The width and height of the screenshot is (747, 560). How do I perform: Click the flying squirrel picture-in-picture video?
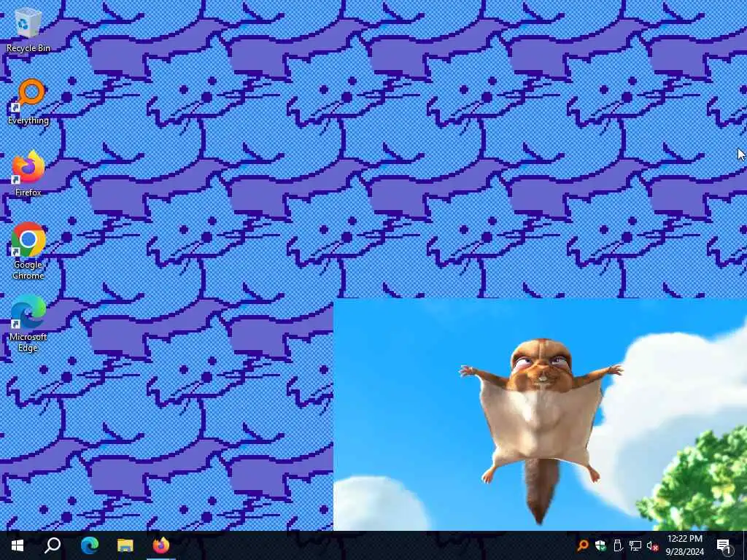point(540,414)
